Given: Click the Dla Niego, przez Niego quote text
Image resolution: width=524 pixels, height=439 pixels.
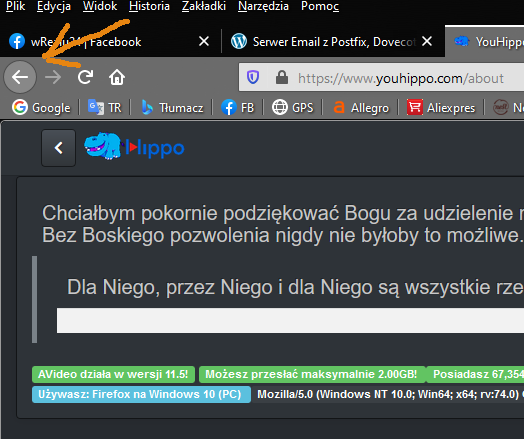Looking at the screenshot, I should pyautogui.click(x=295, y=287).
